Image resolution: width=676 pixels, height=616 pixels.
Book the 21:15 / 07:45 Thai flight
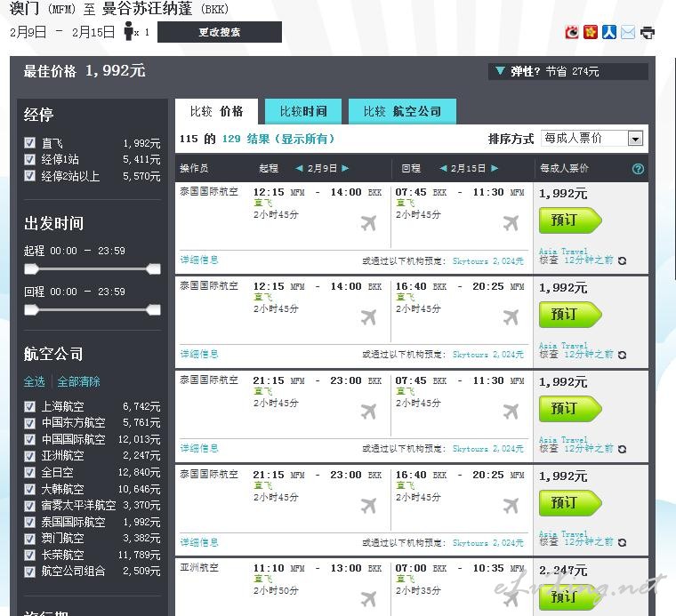point(570,409)
